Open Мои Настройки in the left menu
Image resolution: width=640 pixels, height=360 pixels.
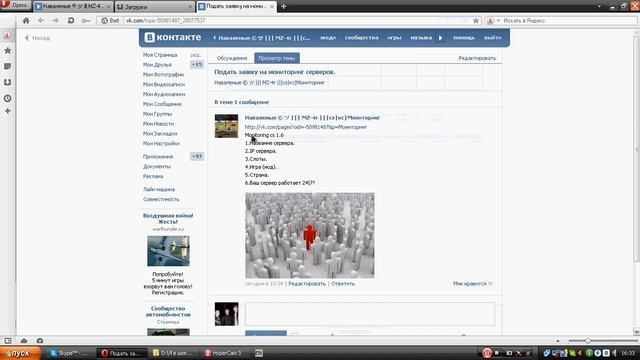click(x=161, y=143)
